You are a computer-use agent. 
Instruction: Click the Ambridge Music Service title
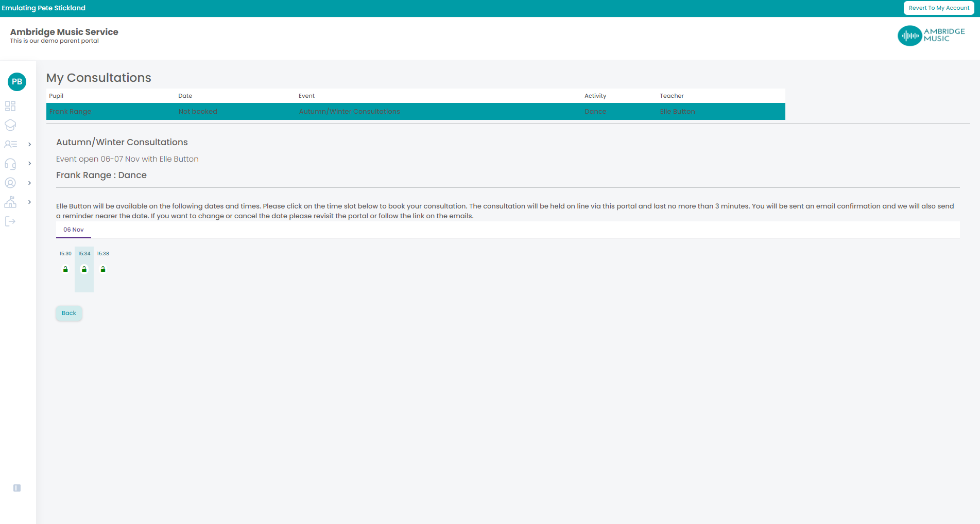point(64,32)
